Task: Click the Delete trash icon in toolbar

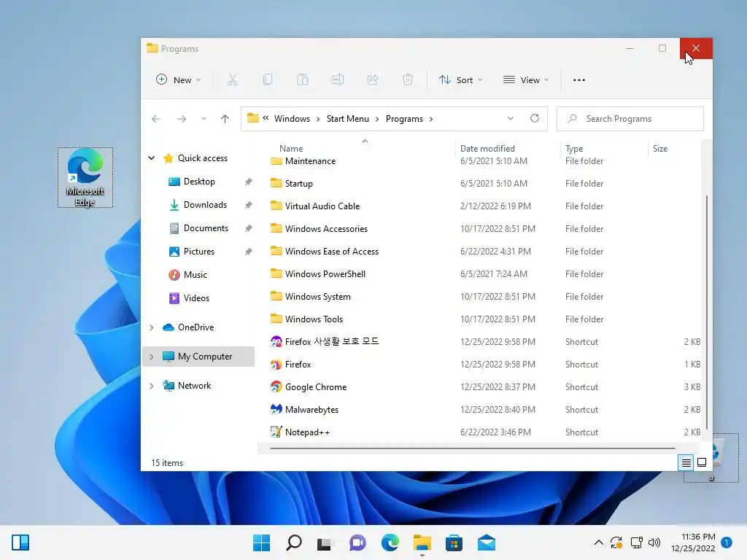Action: coord(408,79)
